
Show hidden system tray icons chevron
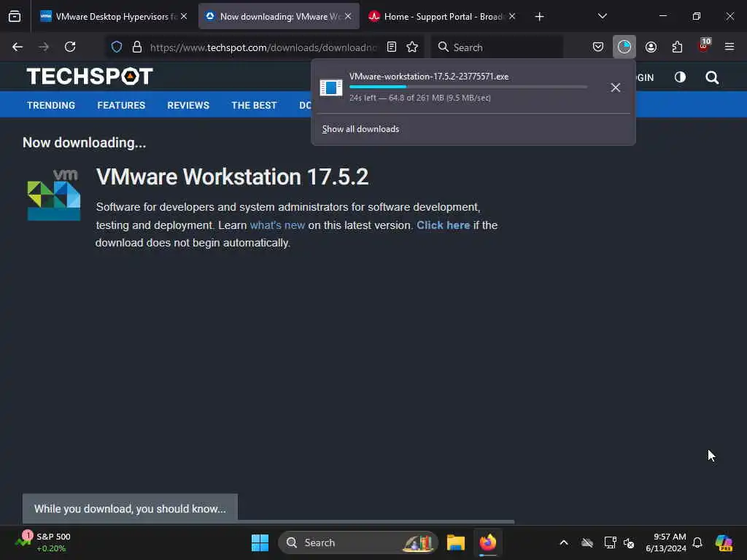click(x=564, y=542)
